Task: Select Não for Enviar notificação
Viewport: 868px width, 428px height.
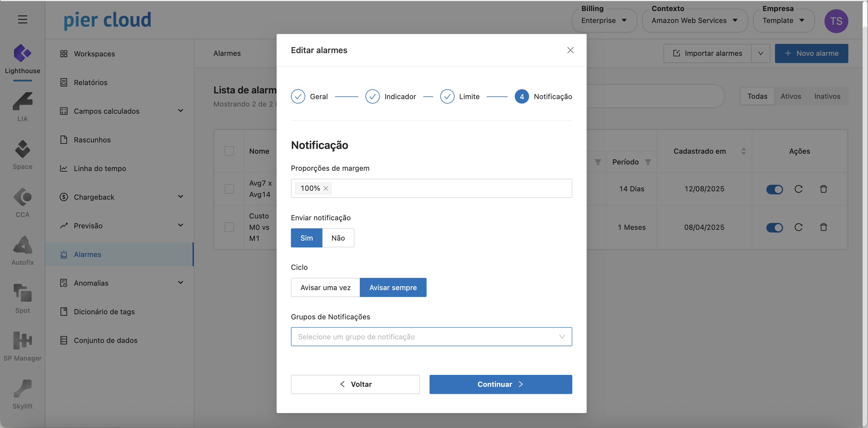Action: tap(338, 238)
